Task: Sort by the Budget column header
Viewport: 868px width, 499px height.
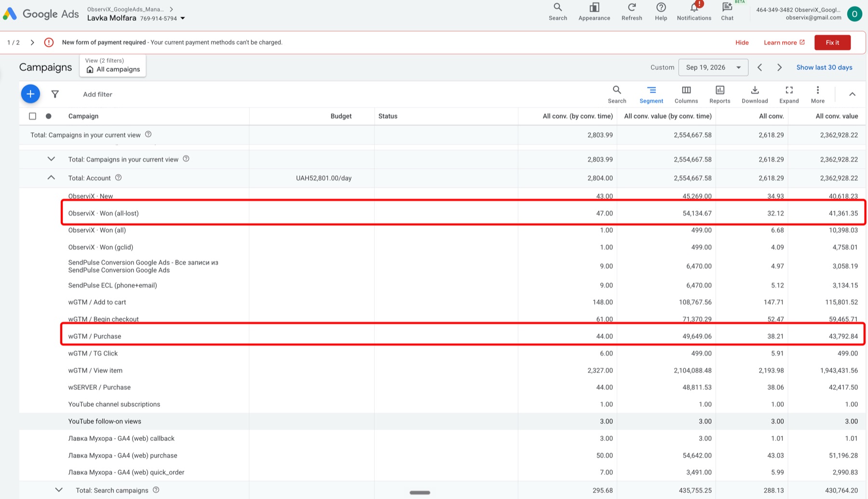Action: [x=341, y=116]
